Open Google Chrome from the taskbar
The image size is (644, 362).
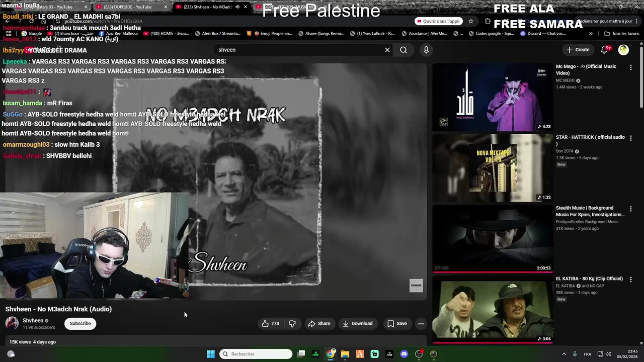coord(330,354)
